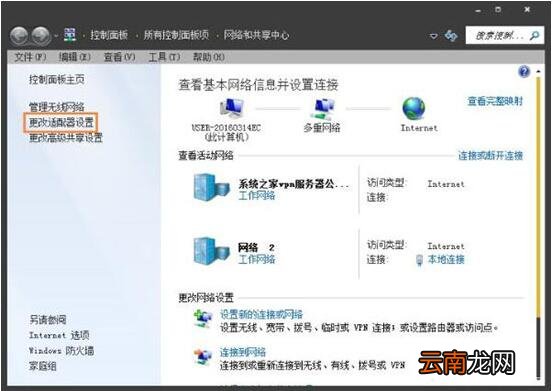Click the network icon in the address bar

69,35
